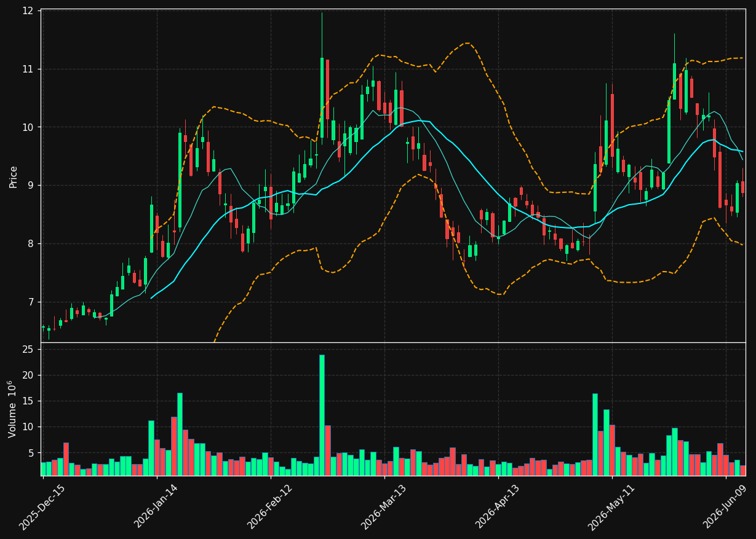Click volume axis value 10

pyautogui.click(x=28, y=427)
